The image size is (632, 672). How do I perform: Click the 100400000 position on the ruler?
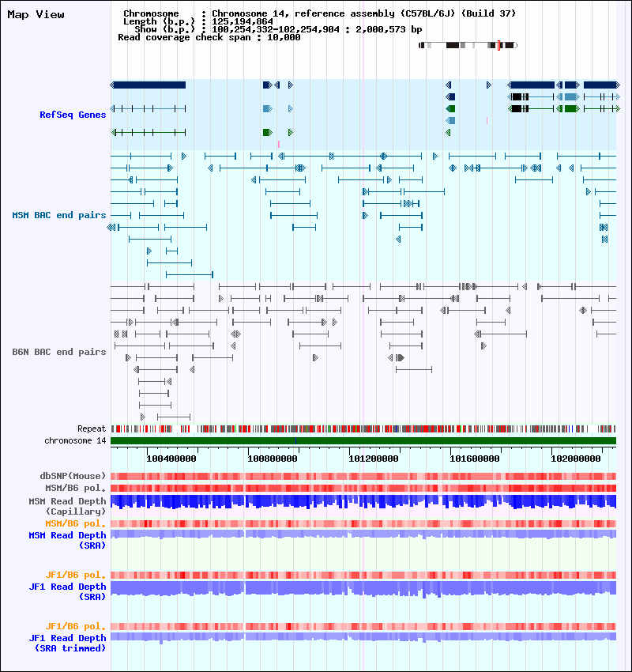point(171,458)
